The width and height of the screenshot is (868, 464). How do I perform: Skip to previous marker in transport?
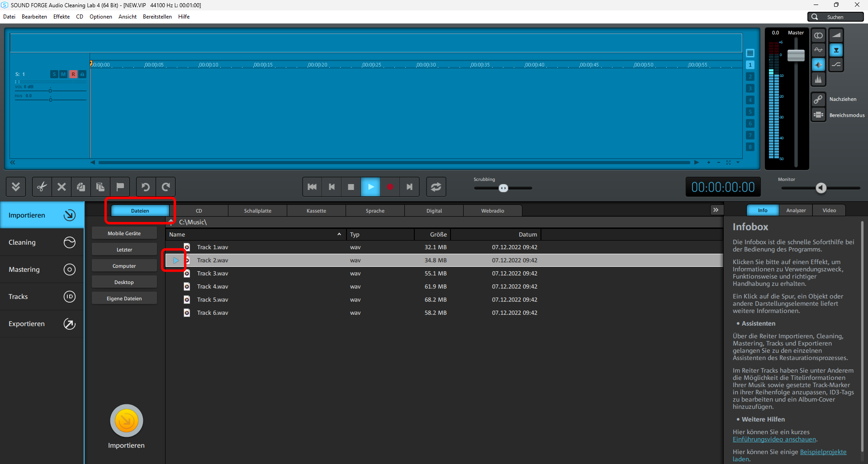coord(332,187)
